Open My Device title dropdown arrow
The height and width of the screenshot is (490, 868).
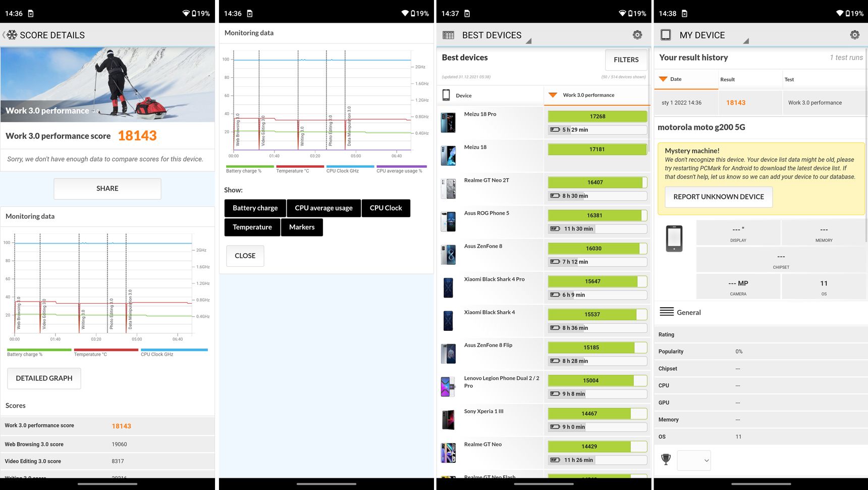click(746, 41)
